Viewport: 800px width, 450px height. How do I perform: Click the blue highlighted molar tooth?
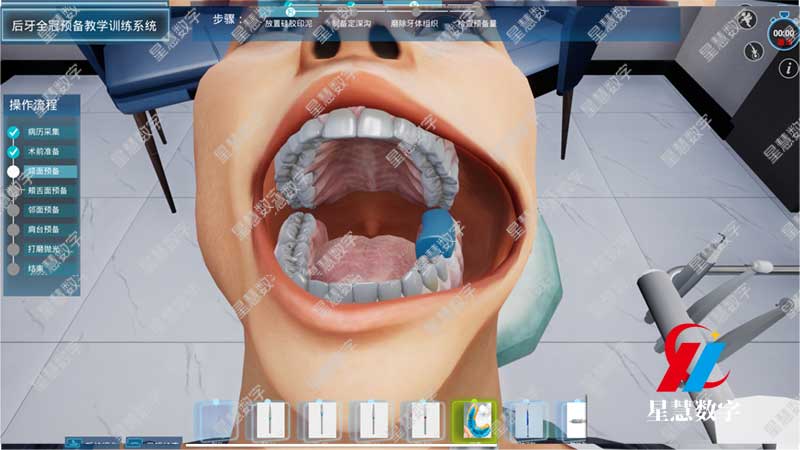pos(437,238)
